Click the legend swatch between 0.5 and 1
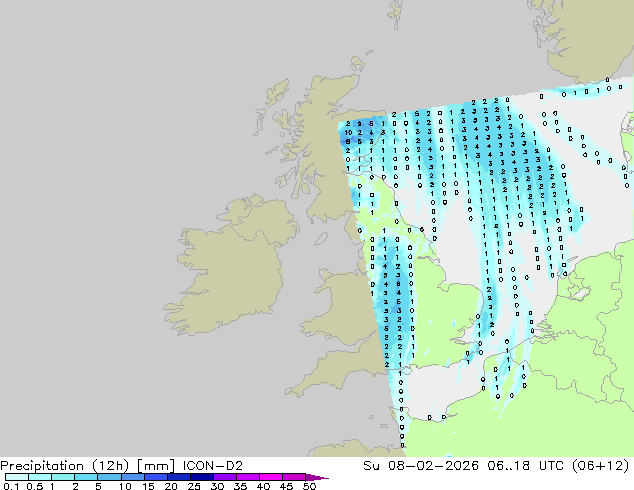Image resolution: width=634 pixels, height=490 pixels. click(x=40, y=477)
